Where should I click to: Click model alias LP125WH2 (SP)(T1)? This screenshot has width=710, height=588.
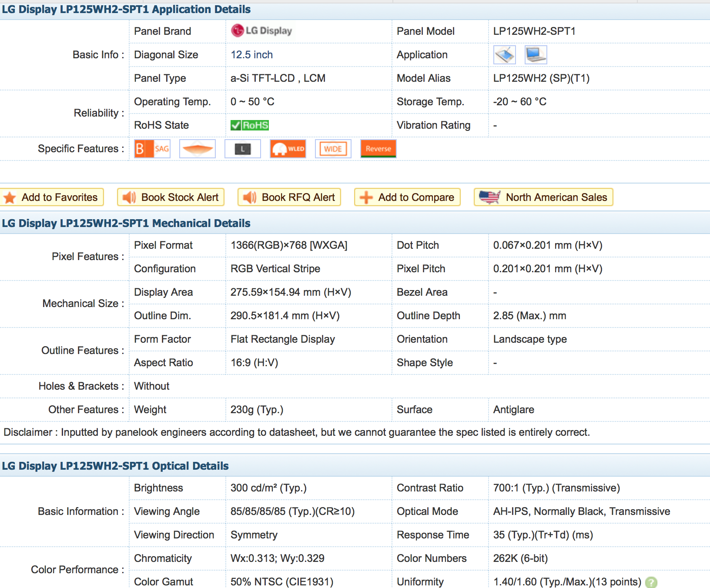(x=541, y=78)
